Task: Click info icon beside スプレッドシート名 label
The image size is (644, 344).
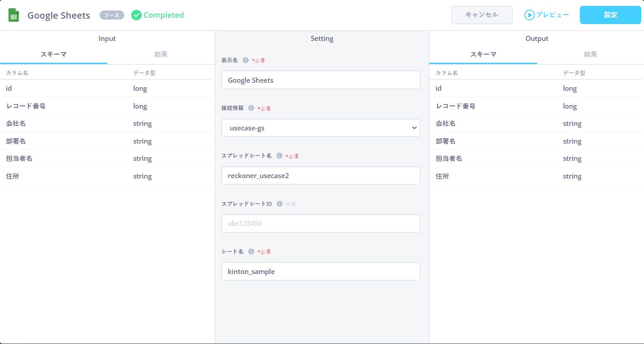Action: (279, 155)
